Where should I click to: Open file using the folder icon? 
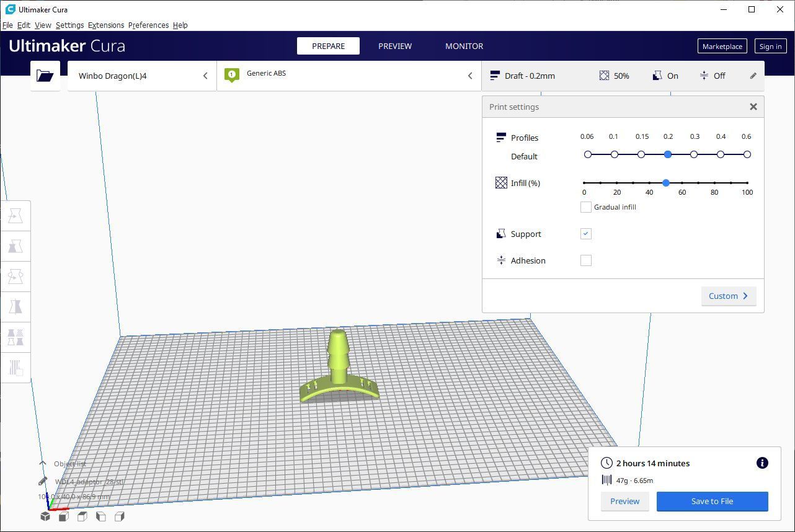point(45,76)
